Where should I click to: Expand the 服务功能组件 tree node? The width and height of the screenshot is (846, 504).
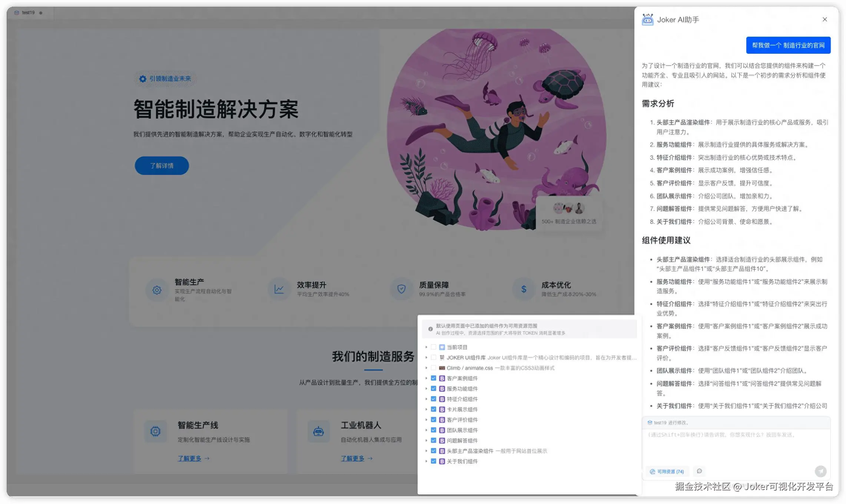click(427, 388)
